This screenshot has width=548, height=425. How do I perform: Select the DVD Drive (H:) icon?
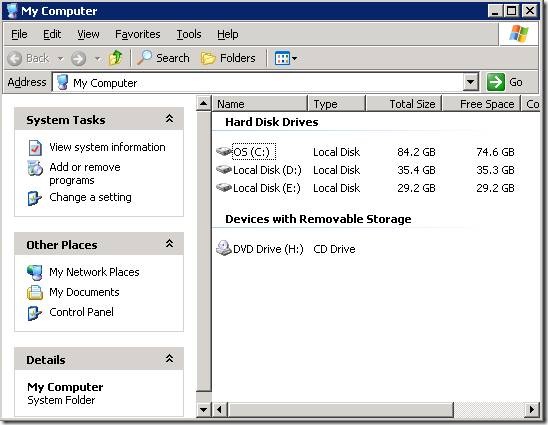[224, 248]
